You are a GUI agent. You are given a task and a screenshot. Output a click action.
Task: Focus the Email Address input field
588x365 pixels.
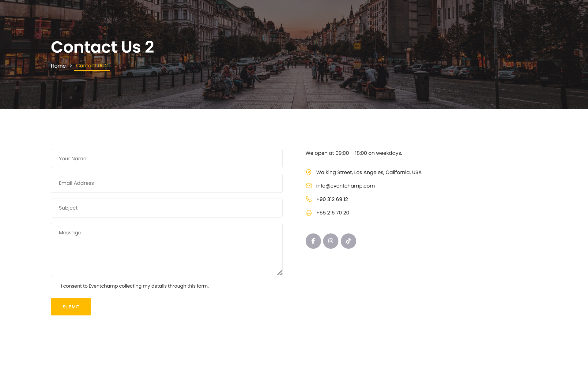[167, 183]
